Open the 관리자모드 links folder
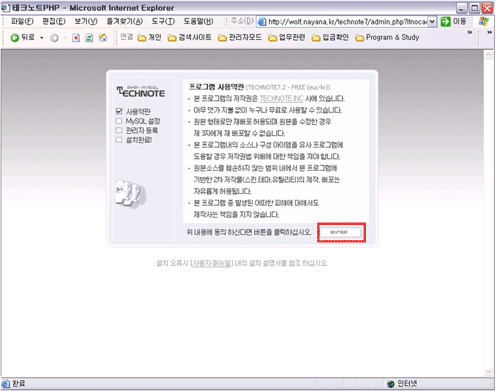Viewport: 500px width, 391px height. 240,38
